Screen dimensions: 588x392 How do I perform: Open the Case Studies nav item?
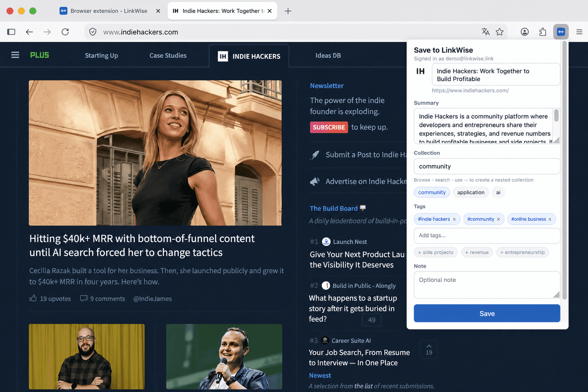click(x=168, y=56)
